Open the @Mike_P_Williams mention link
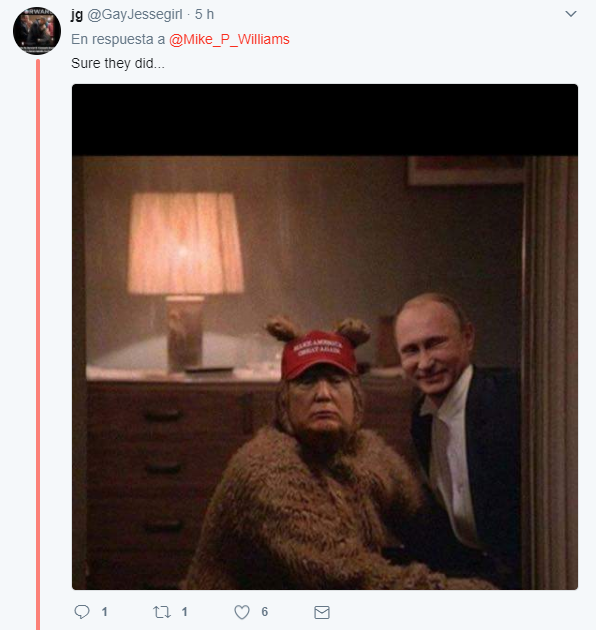 (229, 39)
